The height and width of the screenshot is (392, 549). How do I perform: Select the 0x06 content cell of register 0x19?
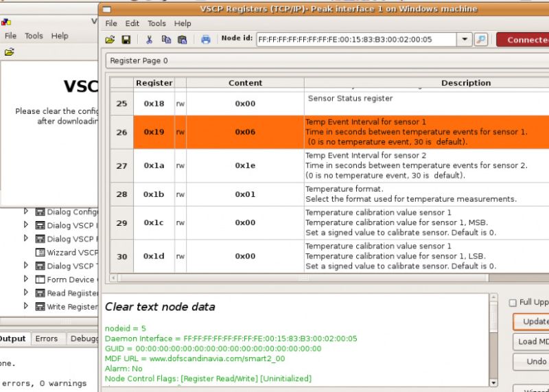click(x=245, y=132)
